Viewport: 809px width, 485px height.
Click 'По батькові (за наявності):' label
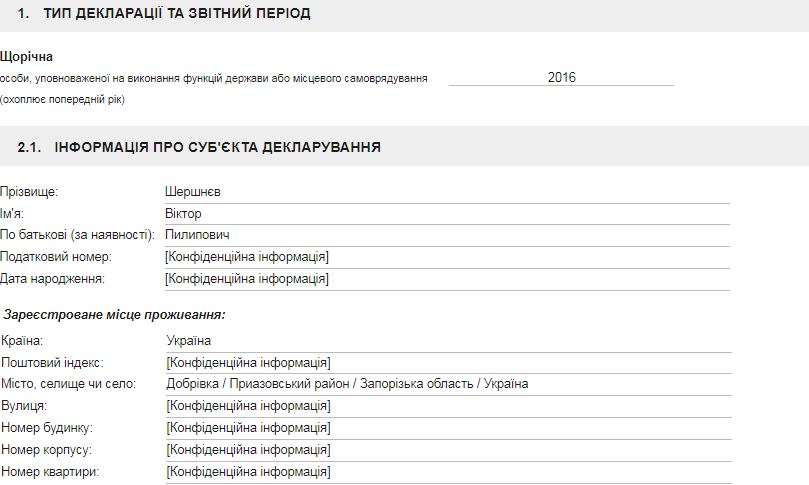click(x=77, y=235)
